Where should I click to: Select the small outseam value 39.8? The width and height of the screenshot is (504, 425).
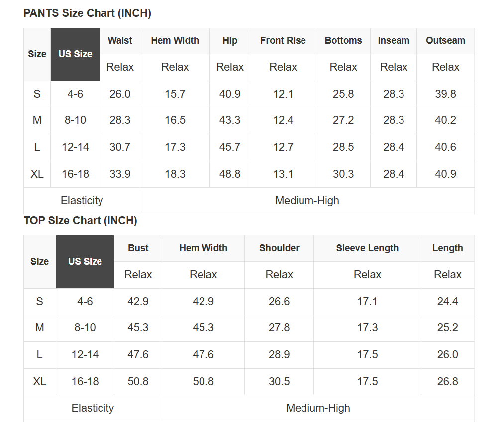pyautogui.click(x=445, y=94)
